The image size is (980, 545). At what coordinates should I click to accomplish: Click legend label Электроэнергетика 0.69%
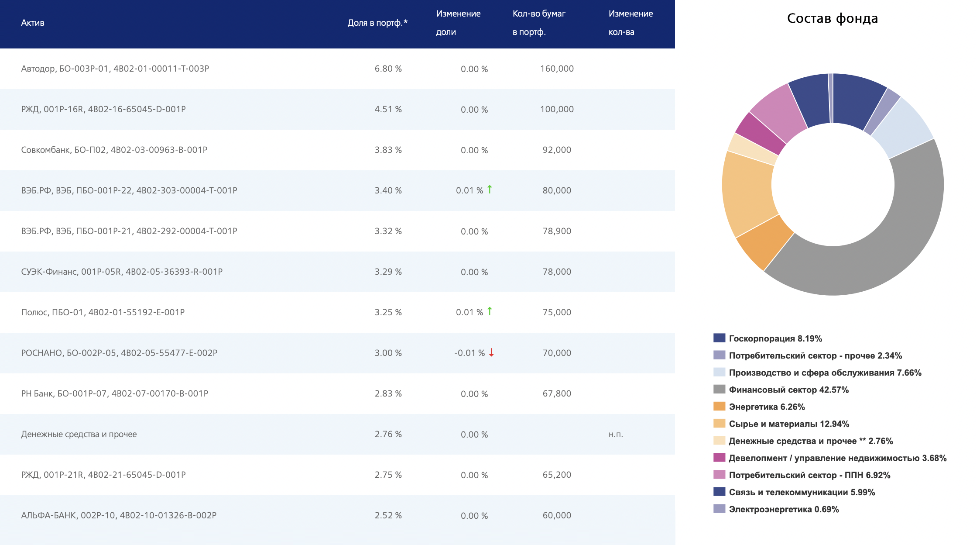784,509
